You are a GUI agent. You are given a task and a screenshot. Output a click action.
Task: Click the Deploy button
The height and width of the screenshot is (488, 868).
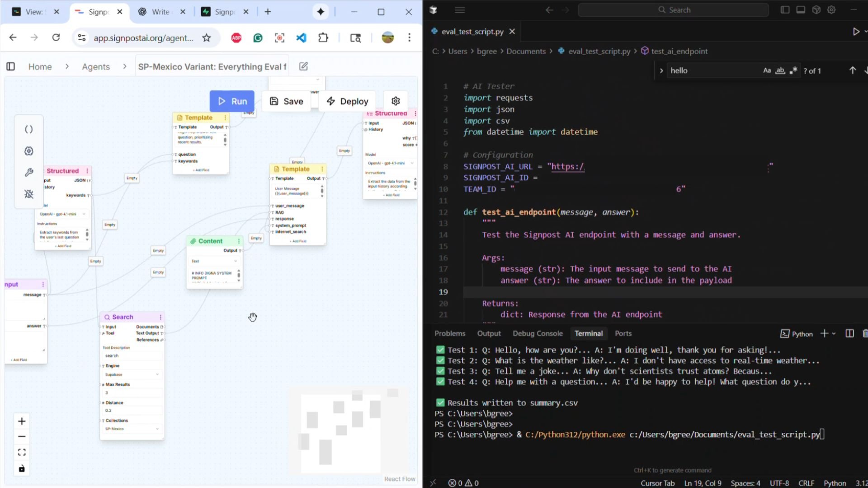[347, 101]
